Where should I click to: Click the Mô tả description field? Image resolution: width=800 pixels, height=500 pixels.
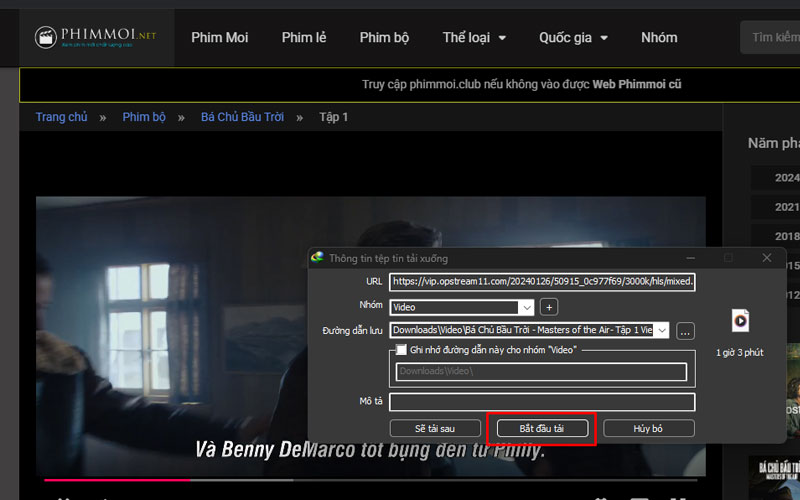point(541,402)
